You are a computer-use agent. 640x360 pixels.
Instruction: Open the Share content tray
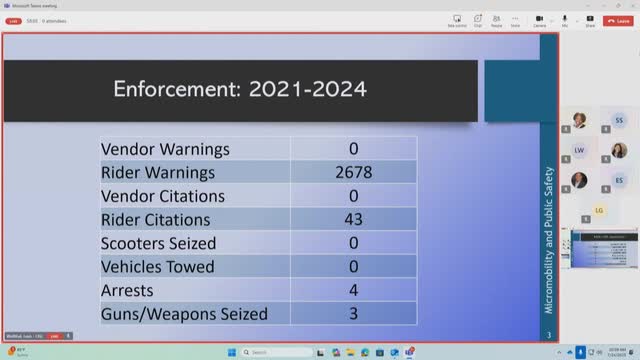coord(590,21)
